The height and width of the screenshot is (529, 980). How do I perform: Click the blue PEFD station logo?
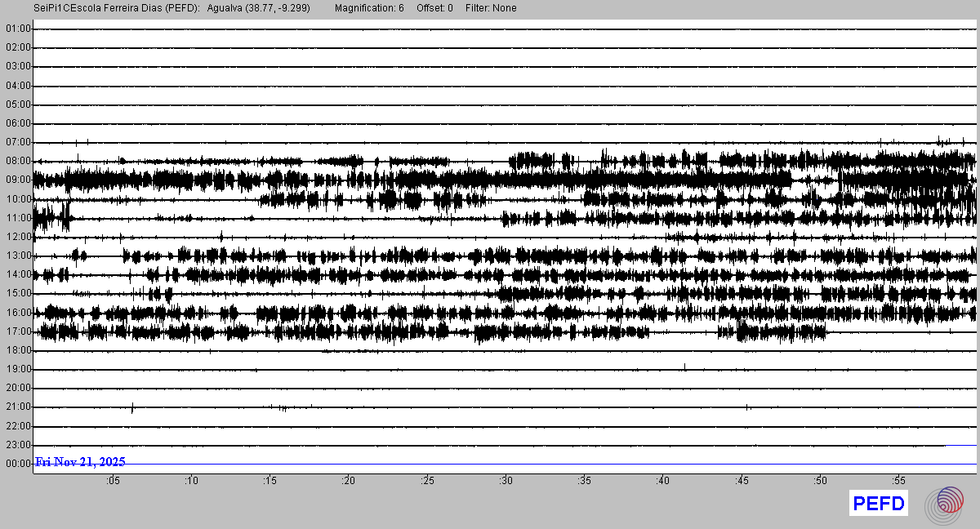(x=879, y=504)
